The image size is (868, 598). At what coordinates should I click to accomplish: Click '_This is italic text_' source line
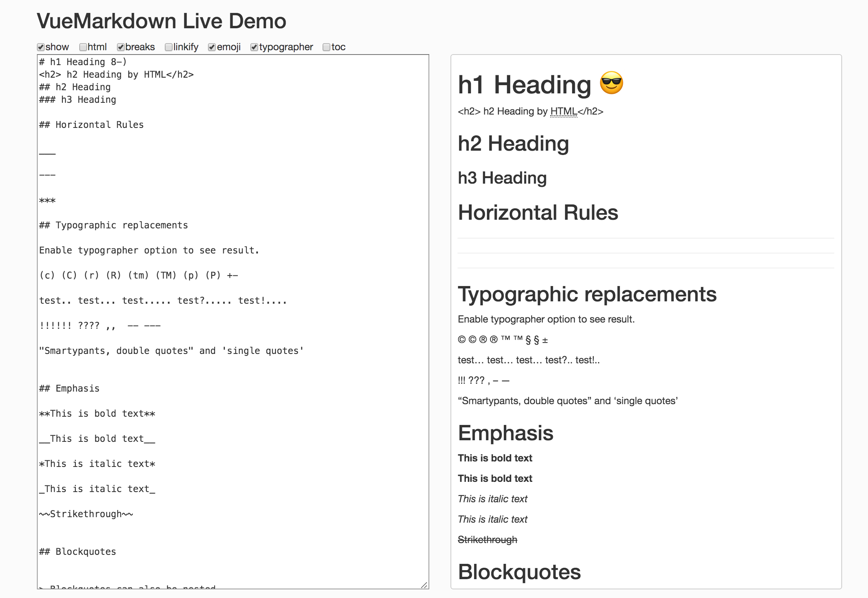click(x=97, y=489)
